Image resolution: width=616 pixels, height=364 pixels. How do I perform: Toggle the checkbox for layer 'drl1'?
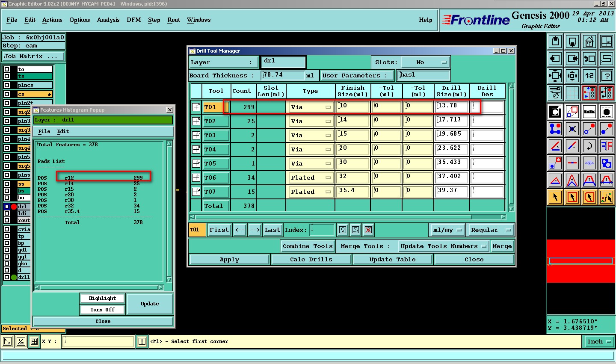(x=7, y=277)
